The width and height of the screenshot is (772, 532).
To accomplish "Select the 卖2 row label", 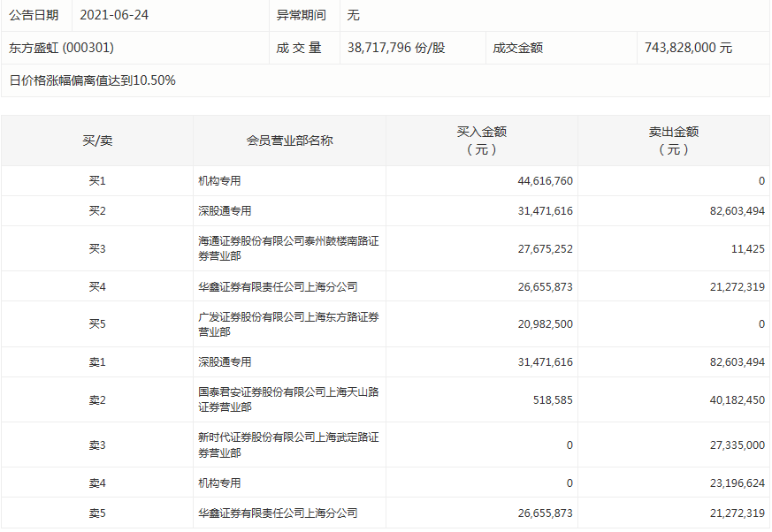I will tap(97, 400).
